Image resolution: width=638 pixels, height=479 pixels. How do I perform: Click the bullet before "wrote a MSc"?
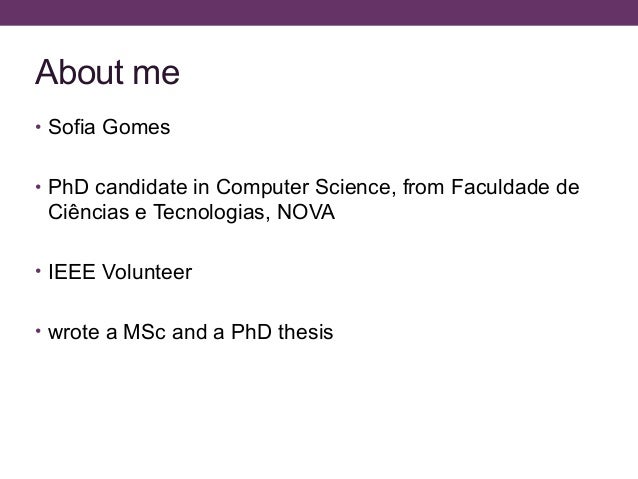(x=38, y=331)
